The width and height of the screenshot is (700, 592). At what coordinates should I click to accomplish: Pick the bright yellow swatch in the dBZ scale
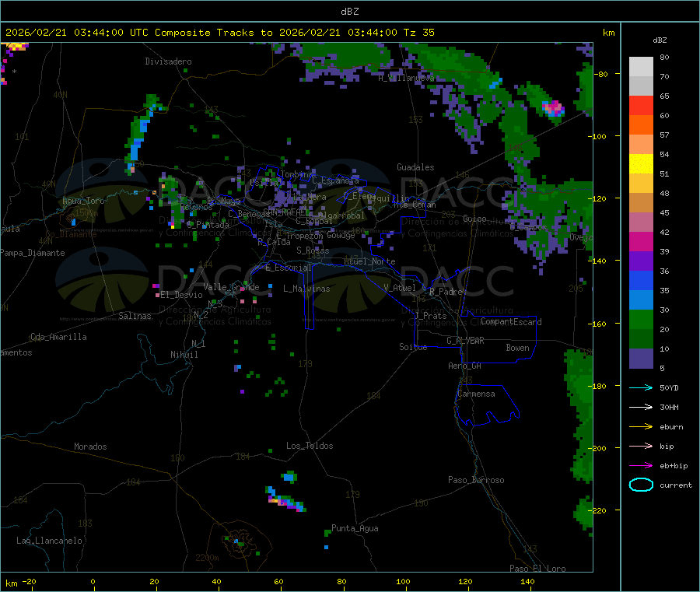tap(641, 164)
